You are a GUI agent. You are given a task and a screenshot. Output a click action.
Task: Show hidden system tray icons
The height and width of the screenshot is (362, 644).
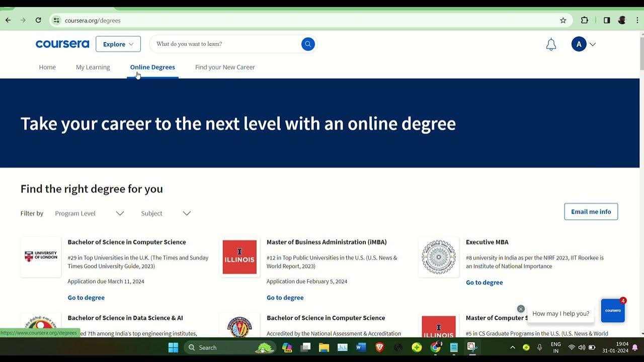pos(513,347)
